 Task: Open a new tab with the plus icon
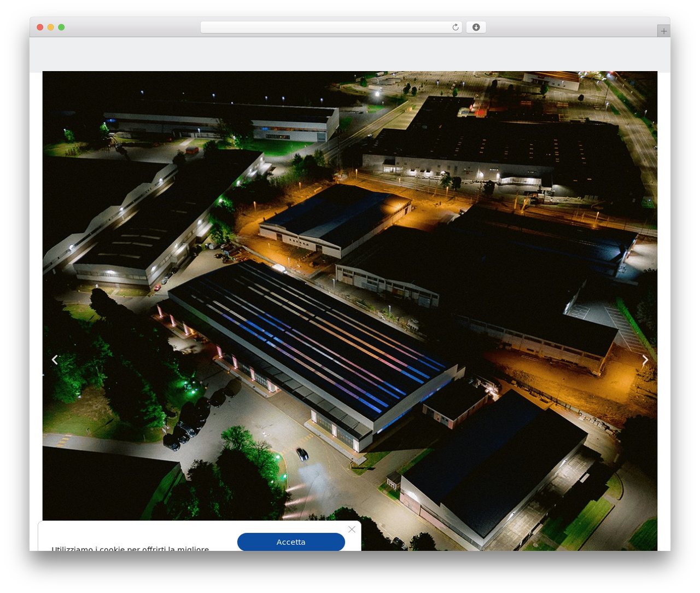[663, 31]
